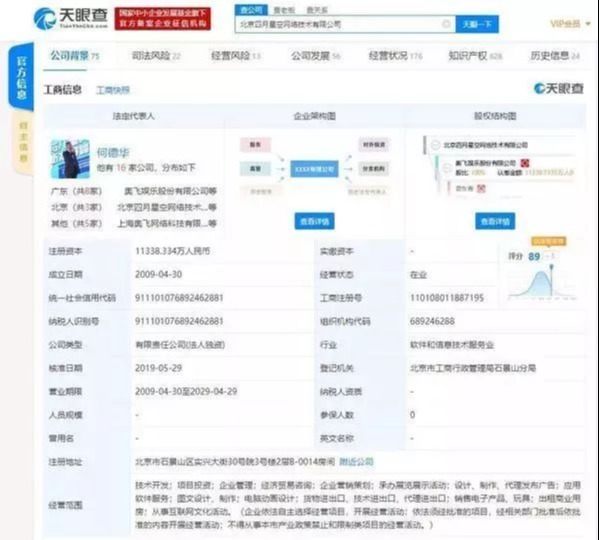
Task: Open the 附近公司 link
Action: click(x=356, y=462)
